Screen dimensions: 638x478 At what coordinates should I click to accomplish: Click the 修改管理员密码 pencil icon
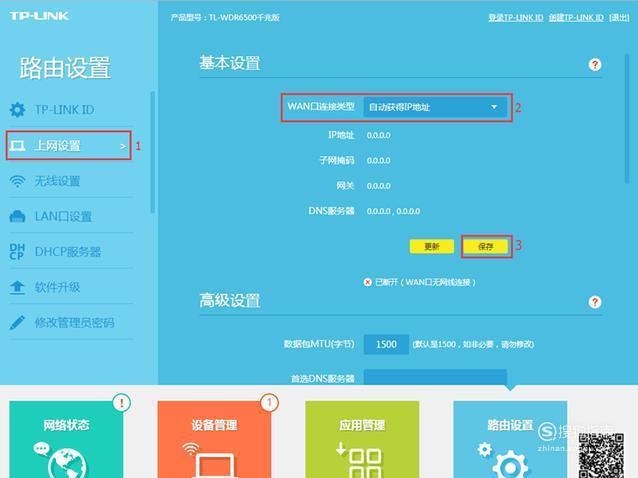pyautogui.click(x=17, y=323)
